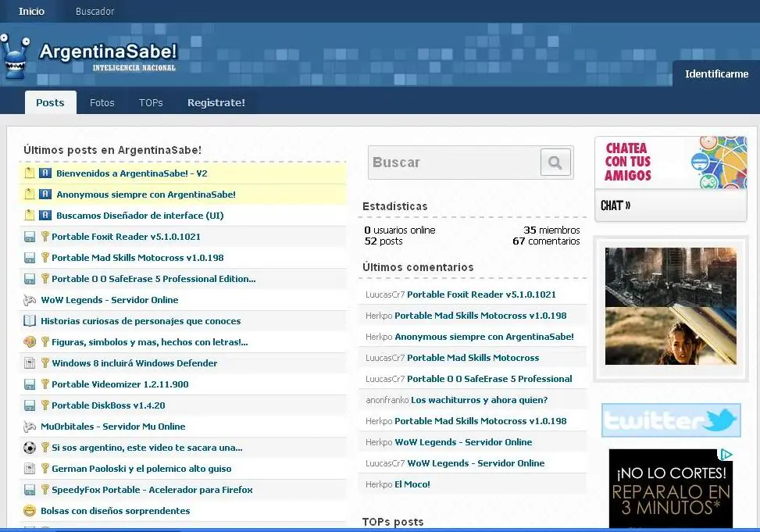Open post German Paoloski y el polemico alto guiso
This screenshot has width=760, height=532.
click(141, 469)
